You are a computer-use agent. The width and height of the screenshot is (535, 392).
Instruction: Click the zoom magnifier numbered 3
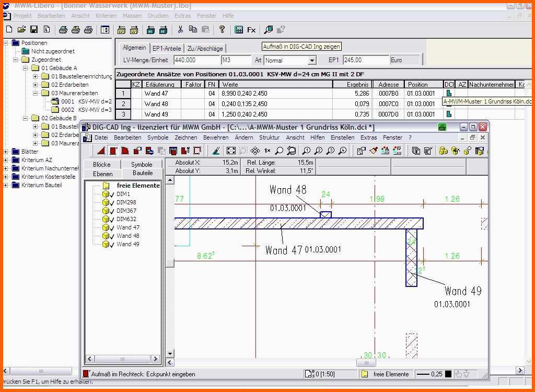click(x=330, y=151)
